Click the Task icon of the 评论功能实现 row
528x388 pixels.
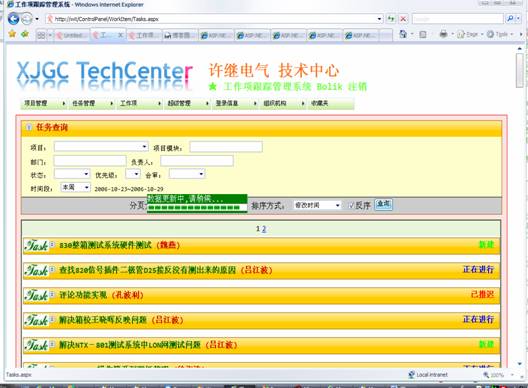36,295
